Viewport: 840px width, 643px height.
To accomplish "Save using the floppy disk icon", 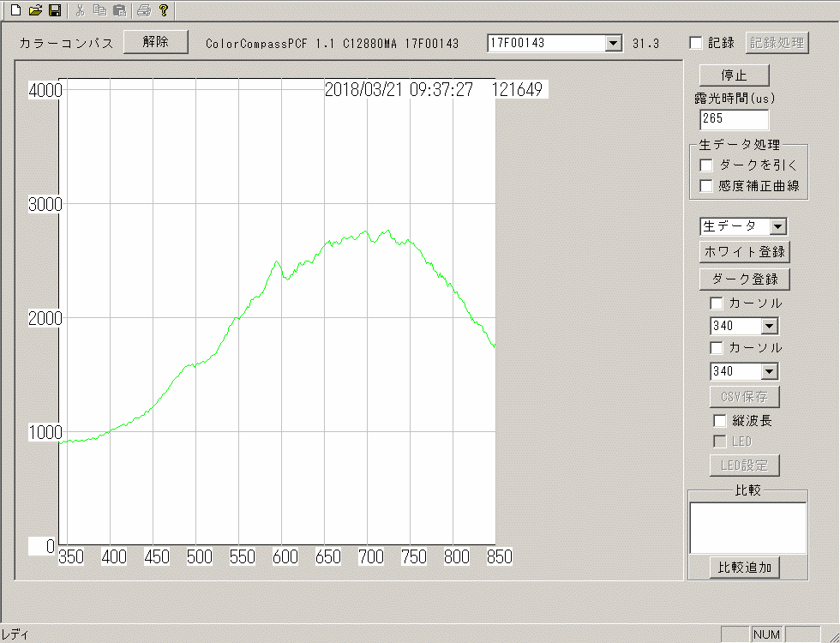I will point(55,10).
